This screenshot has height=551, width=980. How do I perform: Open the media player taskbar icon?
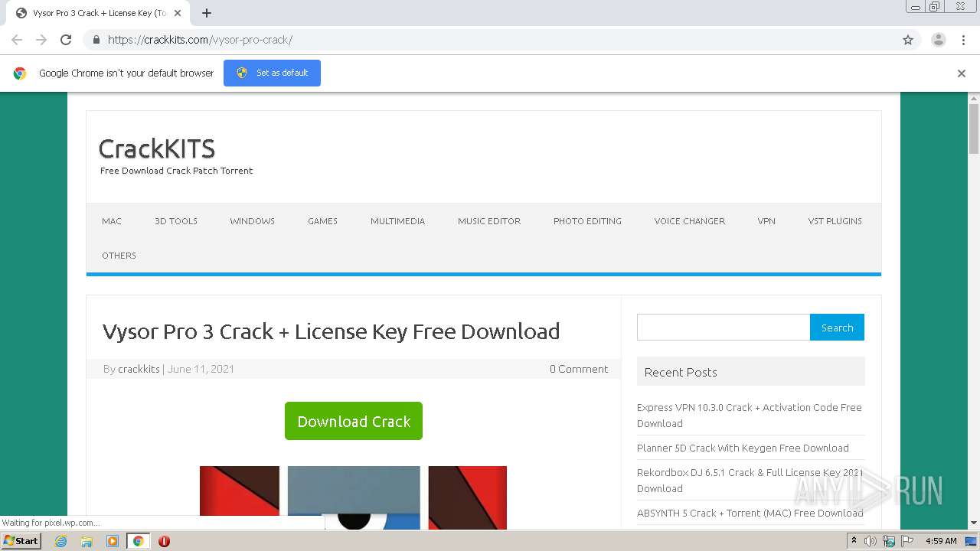coord(113,541)
